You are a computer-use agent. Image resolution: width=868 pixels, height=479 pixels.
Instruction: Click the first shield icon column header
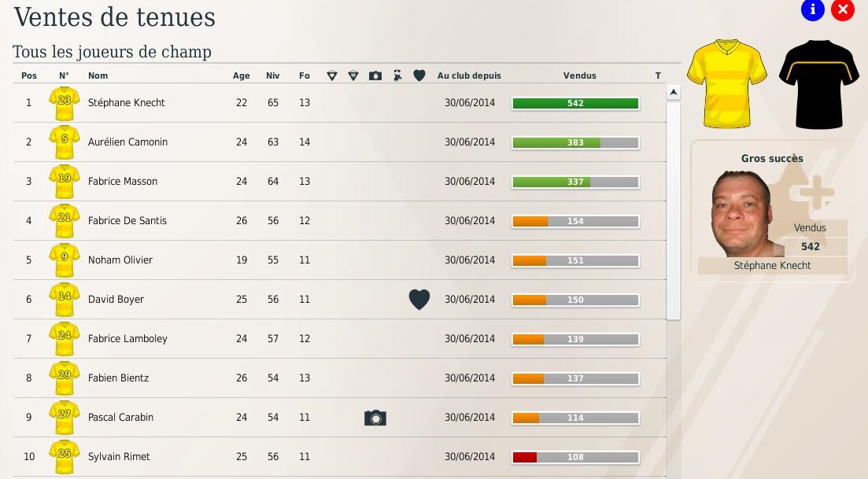332,76
